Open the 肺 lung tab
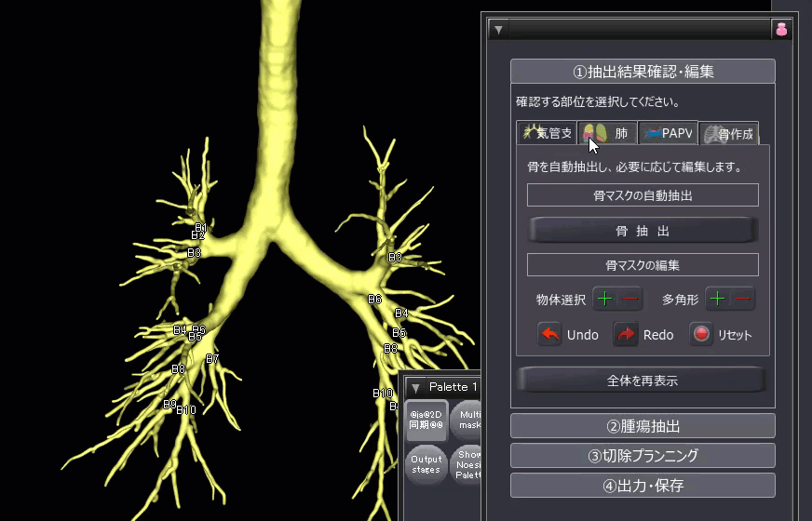 608,133
